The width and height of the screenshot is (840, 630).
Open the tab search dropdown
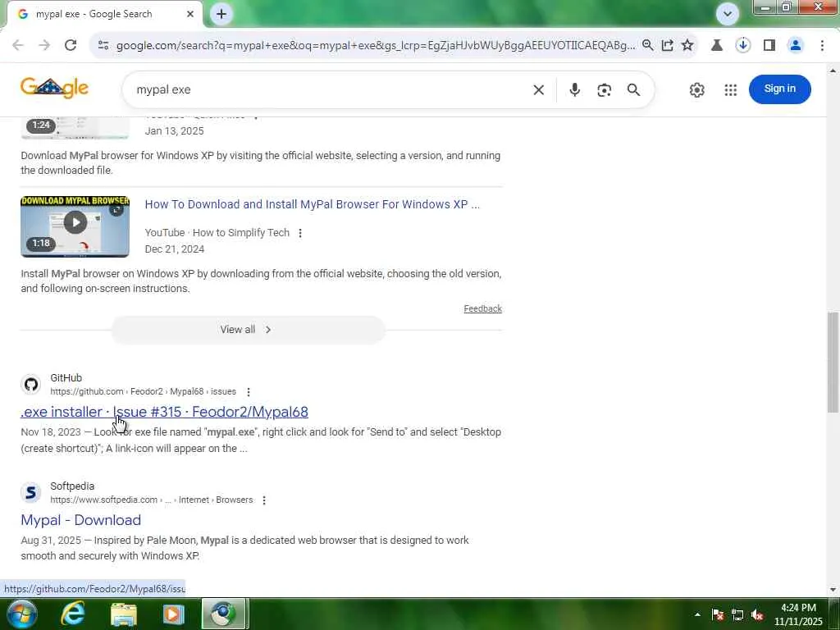728,14
